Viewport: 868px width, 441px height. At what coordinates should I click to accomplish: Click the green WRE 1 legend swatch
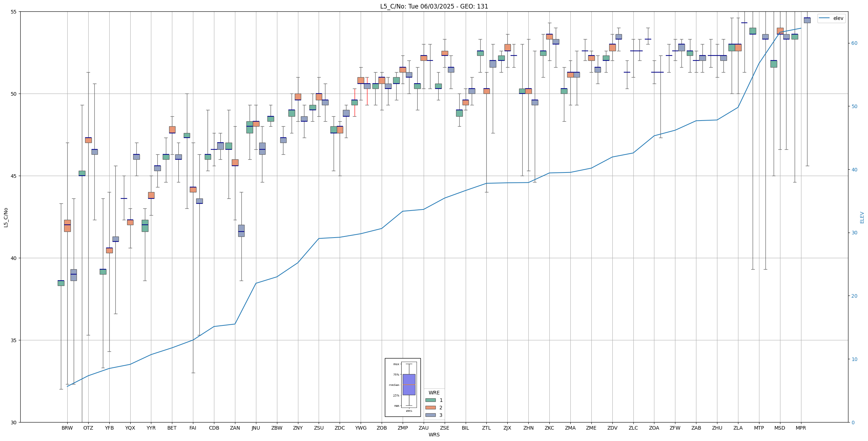(x=430, y=400)
